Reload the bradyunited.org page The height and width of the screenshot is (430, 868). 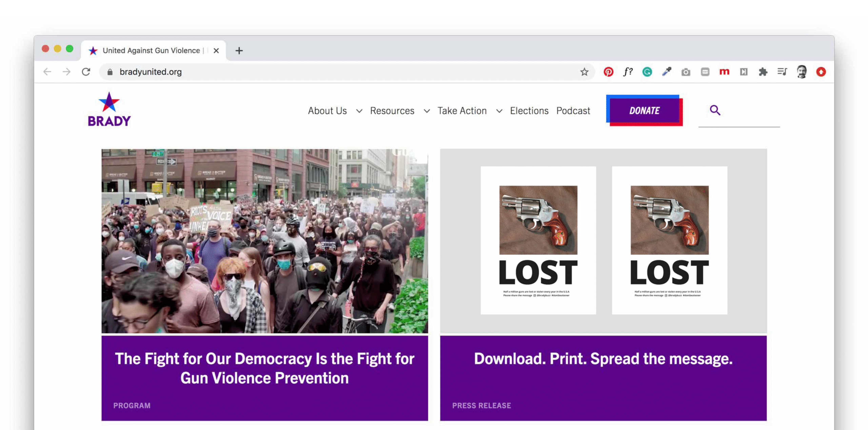[86, 72]
